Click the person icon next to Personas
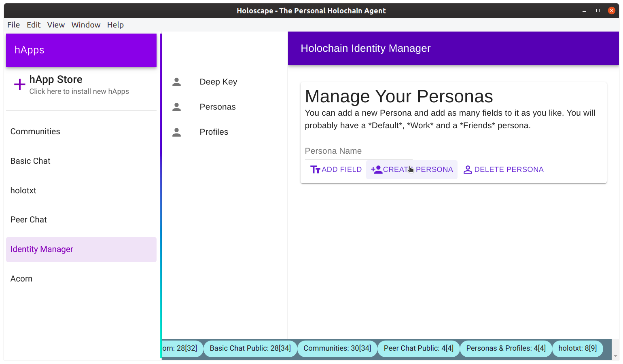This screenshot has width=623, height=364. [x=176, y=107]
